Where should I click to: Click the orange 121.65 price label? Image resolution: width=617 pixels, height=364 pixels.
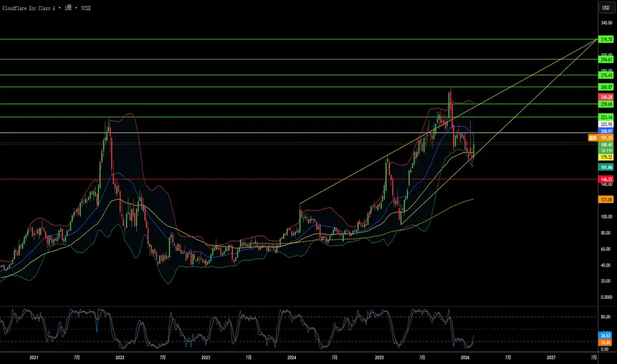[606, 200]
